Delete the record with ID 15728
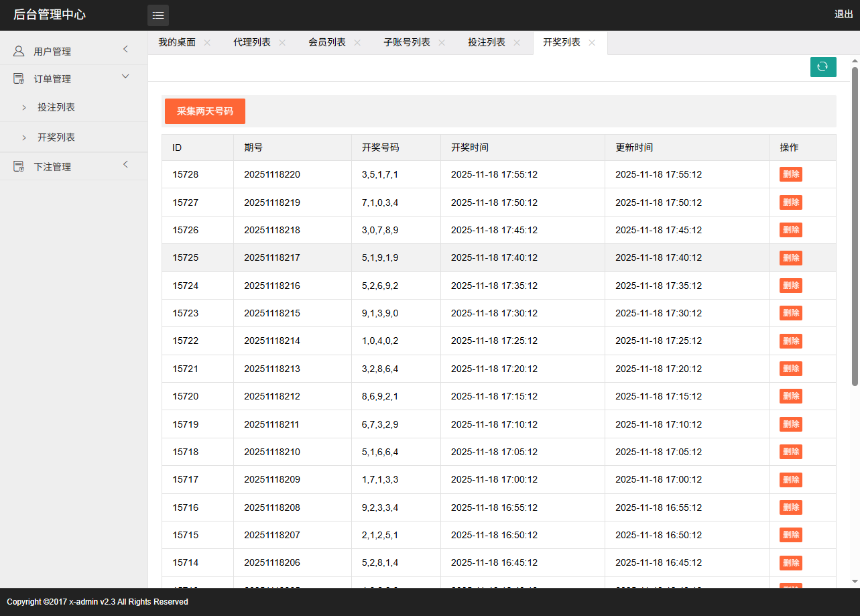The image size is (860, 616). (x=790, y=174)
